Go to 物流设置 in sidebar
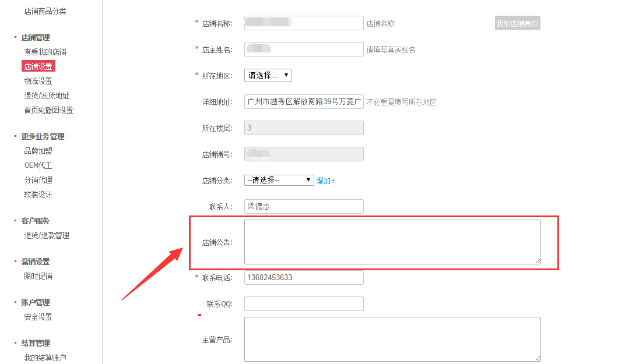Screen dimensions: 625x364 click(x=38, y=81)
